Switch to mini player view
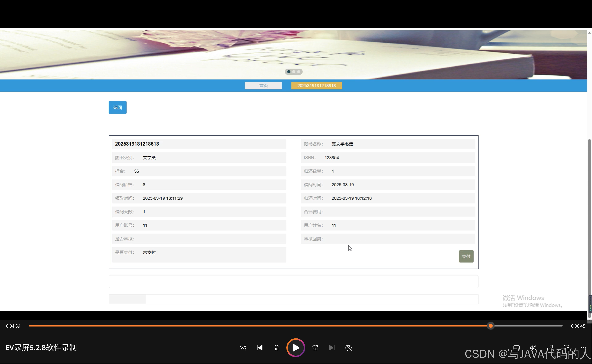The height and width of the screenshot is (364, 592). [x=566, y=348]
